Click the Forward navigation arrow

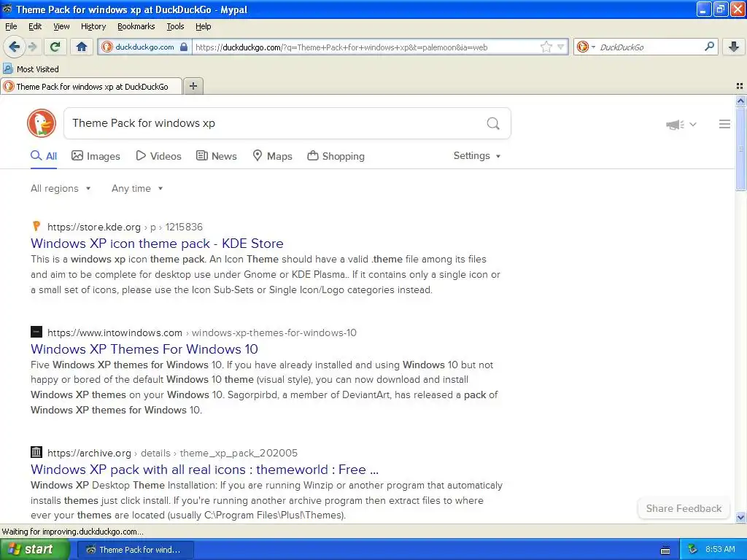(33, 47)
